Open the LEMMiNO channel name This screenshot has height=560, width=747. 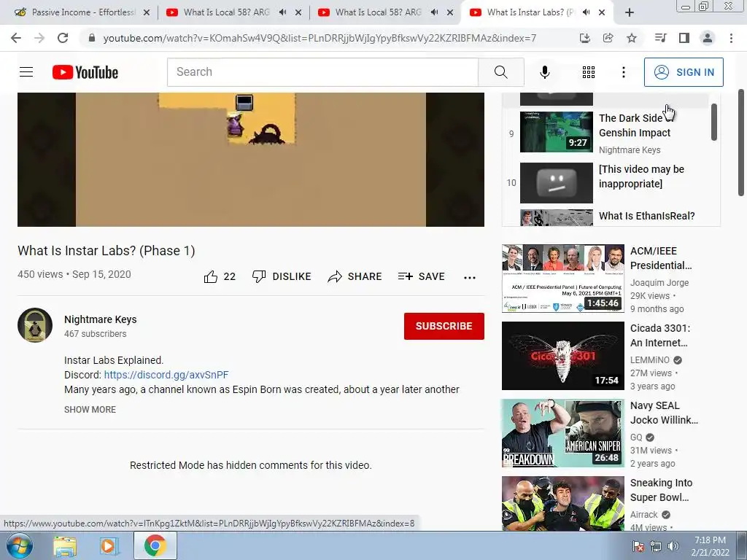650,360
